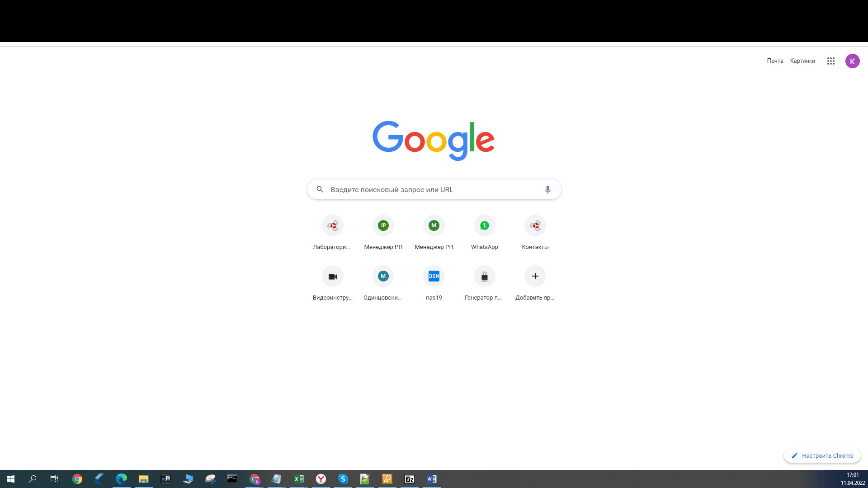Image resolution: width=868 pixels, height=488 pixels.
Task: Open the Контакты shortcut
Action: [535, 233]
